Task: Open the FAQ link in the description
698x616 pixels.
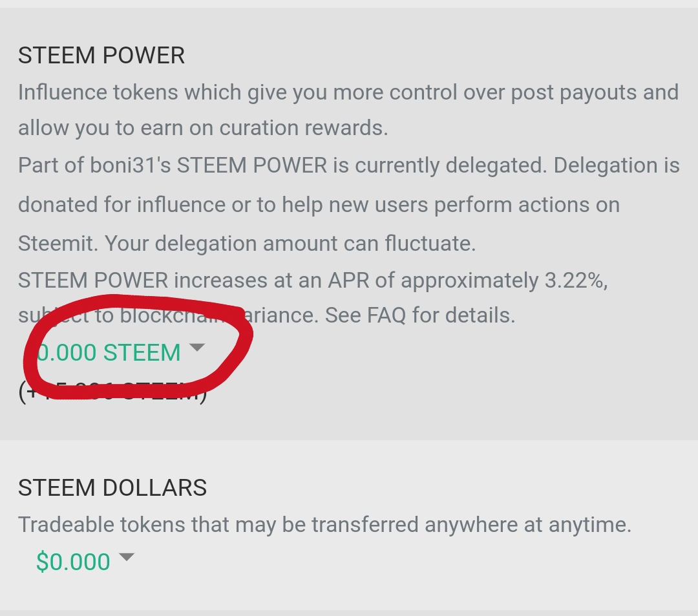Action: [386, 315]
